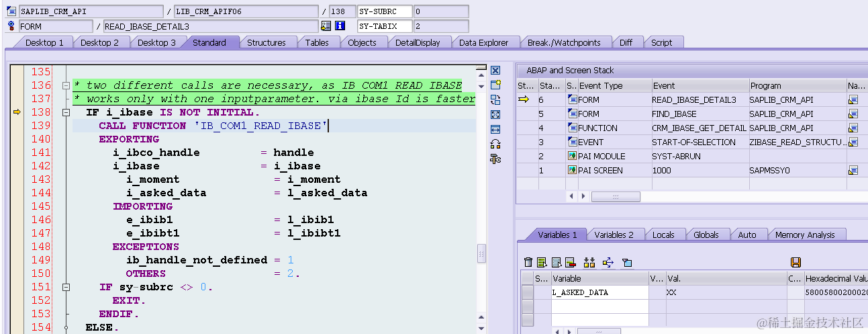Click the delete trash icon in Variables toolbar
868x334 pixels.
(528, 262)
